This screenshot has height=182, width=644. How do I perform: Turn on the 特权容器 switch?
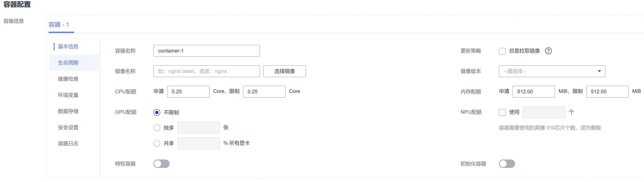[162, 164]
